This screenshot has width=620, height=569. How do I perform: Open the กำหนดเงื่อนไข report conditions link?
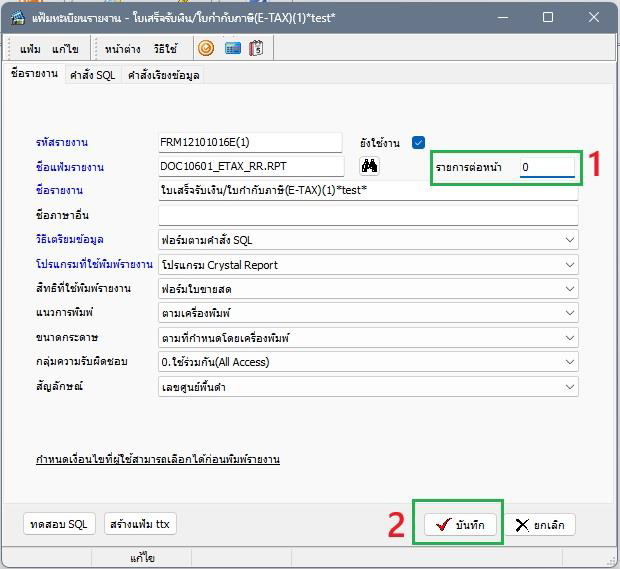pos(158,459)
